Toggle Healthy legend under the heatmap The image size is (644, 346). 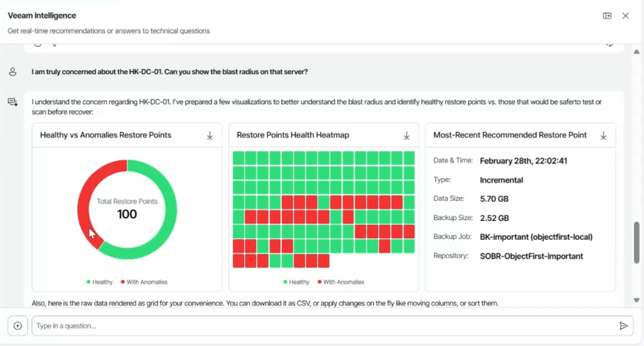[296, 282]
